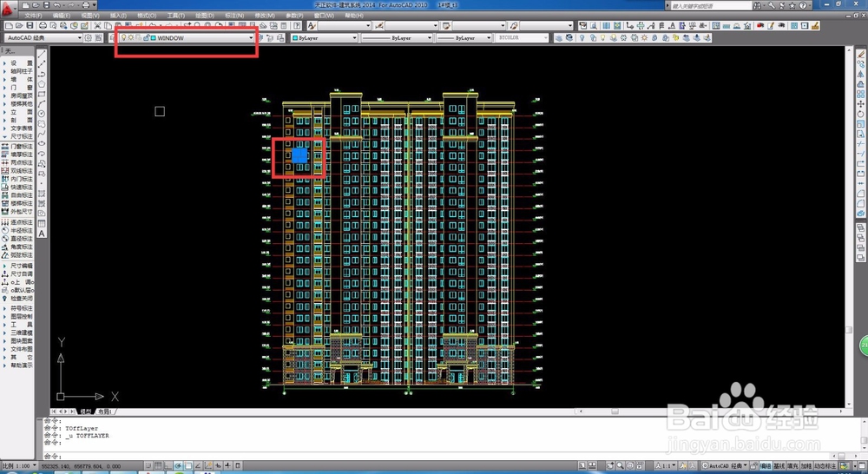This screenshot has height=474, width=868.
Task: Click the 角度标注 angle dimension tool
Action: 17,247
